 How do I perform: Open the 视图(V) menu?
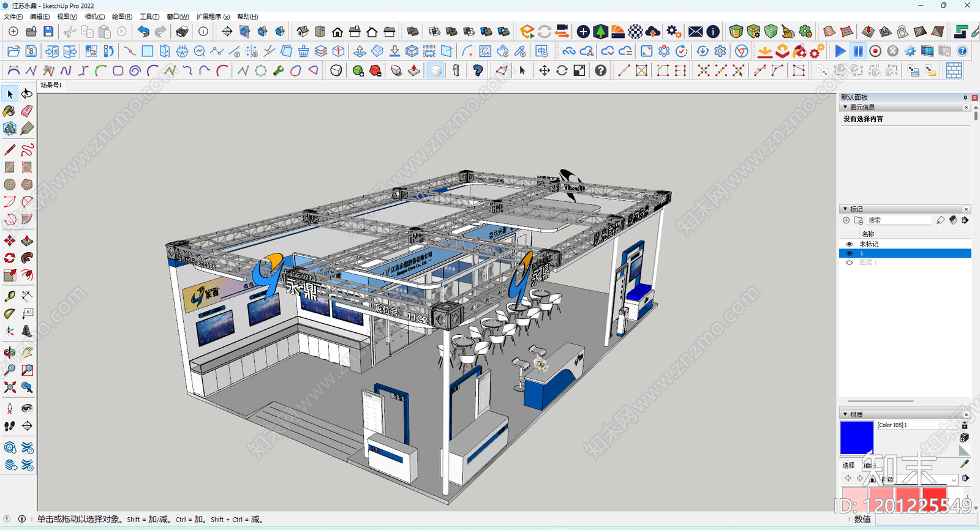(67, 17)
